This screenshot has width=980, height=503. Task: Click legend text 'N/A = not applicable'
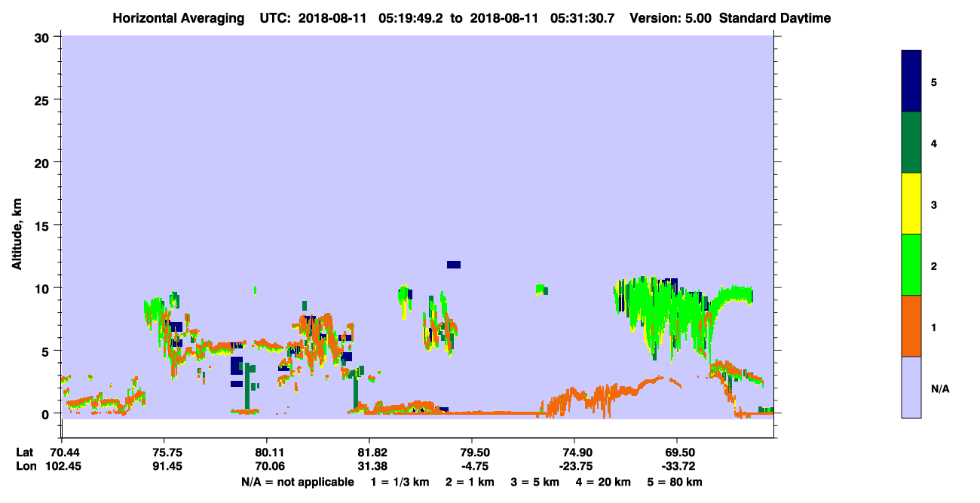click(x=297, y=482)
